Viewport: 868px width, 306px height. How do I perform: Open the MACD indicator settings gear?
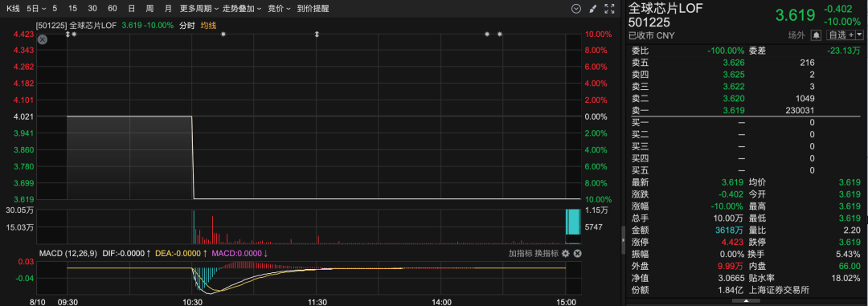tap(565, 254)
